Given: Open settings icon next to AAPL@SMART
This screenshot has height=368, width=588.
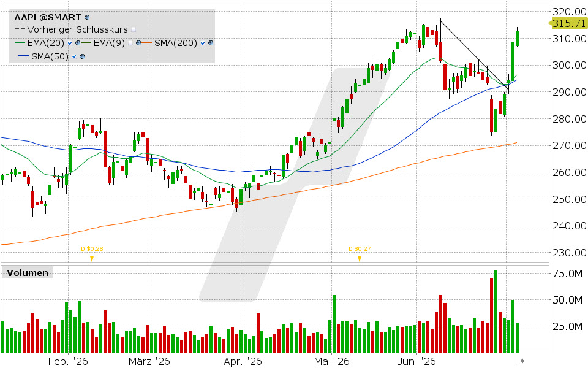Looking at the screenshot, I should pos(87,17).
